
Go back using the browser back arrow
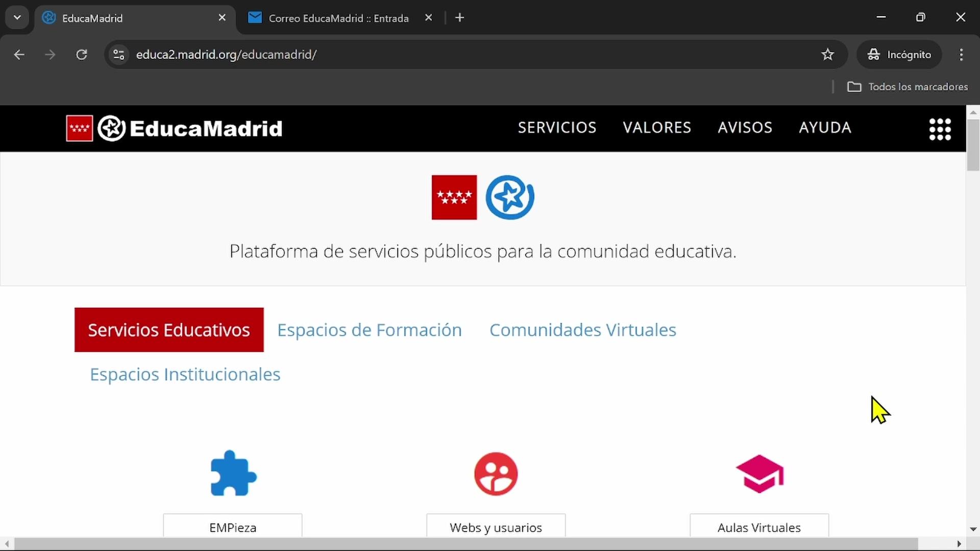coord(19,55)
